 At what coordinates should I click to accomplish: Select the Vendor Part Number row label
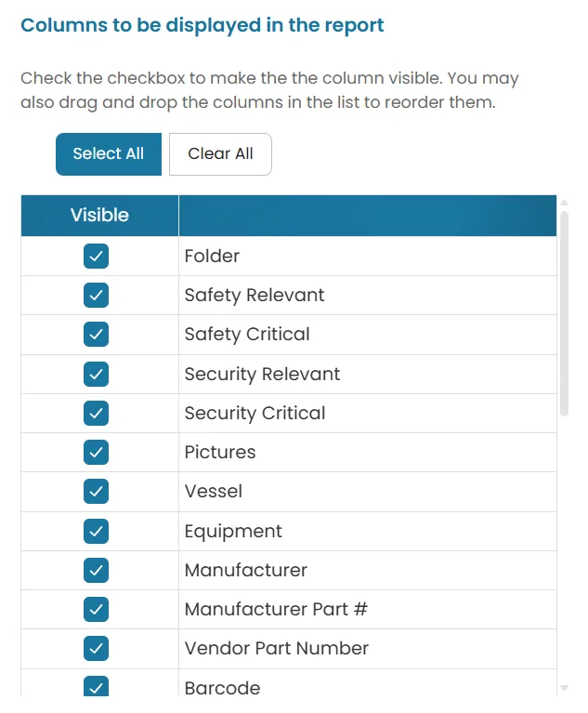coord(276,649)
